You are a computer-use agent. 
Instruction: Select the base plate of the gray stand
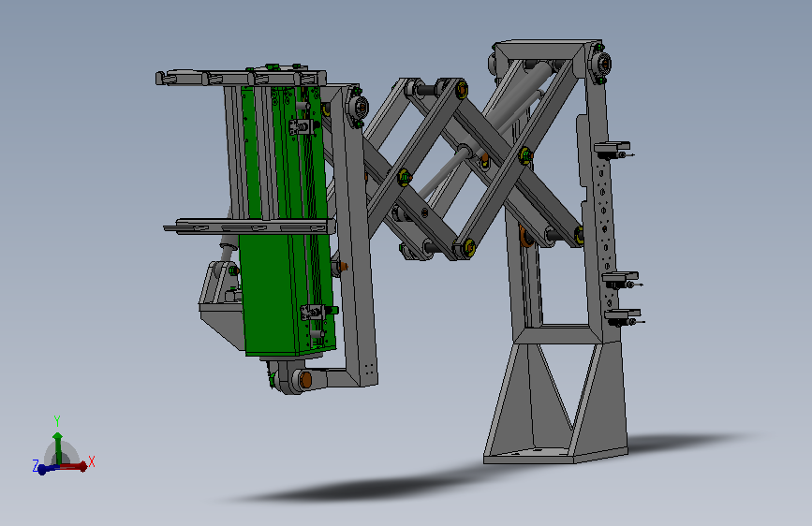coord(555,455)
